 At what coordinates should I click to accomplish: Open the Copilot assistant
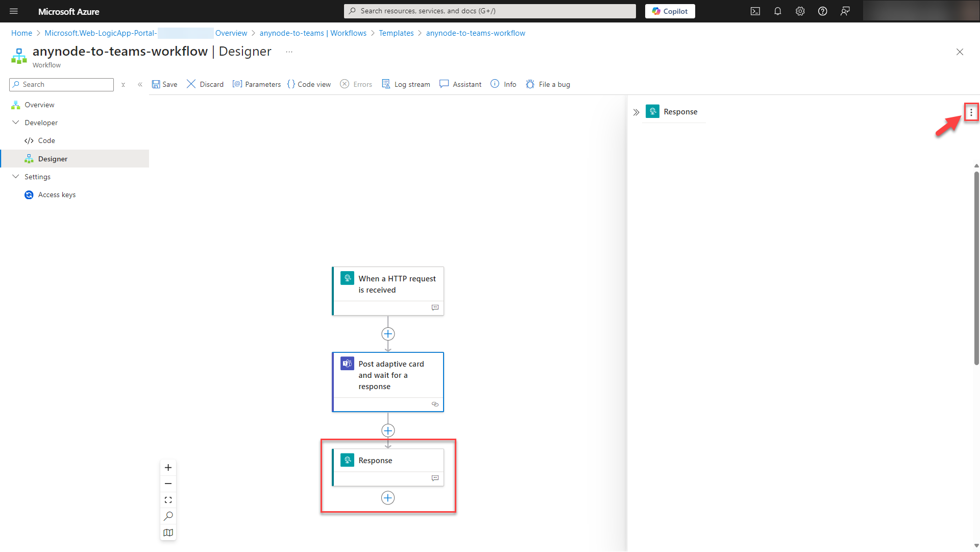[x=670, y=11]
